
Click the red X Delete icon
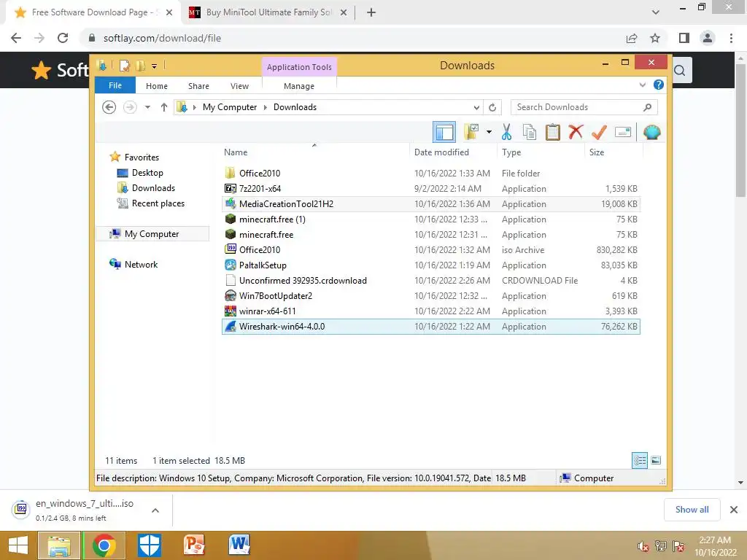coord(576,132)
